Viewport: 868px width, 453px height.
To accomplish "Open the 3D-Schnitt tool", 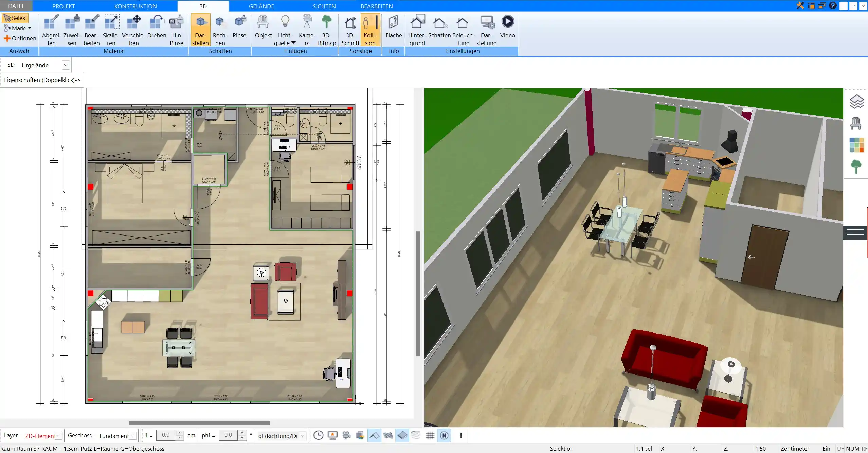I will tap(350, 30).
